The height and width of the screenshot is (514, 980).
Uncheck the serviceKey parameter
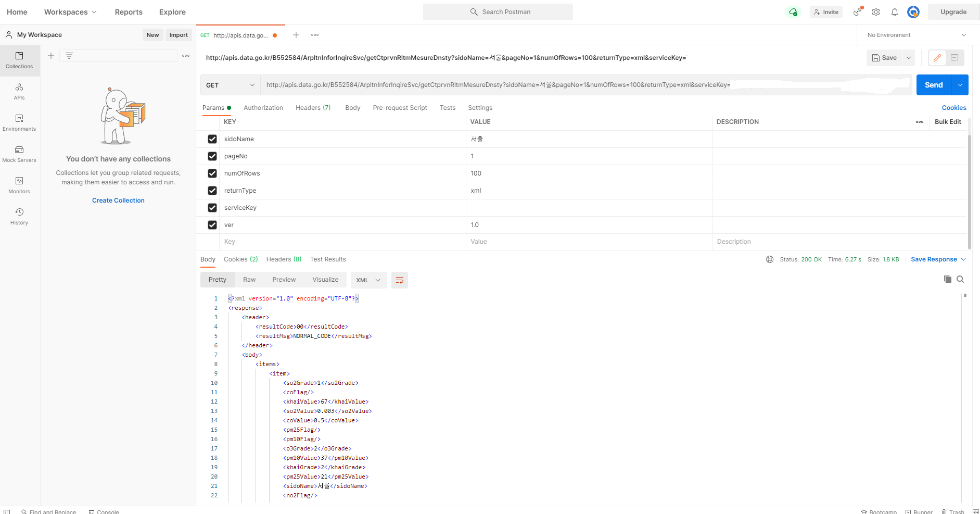click(212, 208)
